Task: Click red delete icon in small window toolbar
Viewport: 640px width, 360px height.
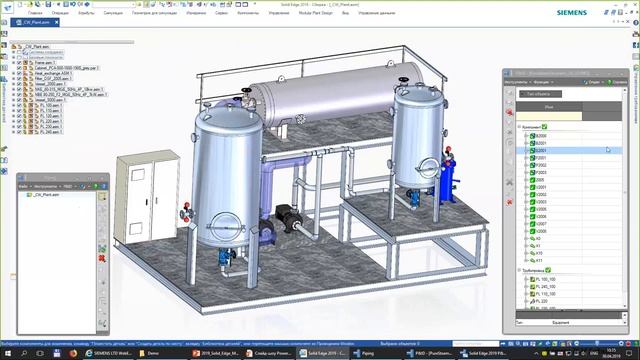Action: [102, 258]
